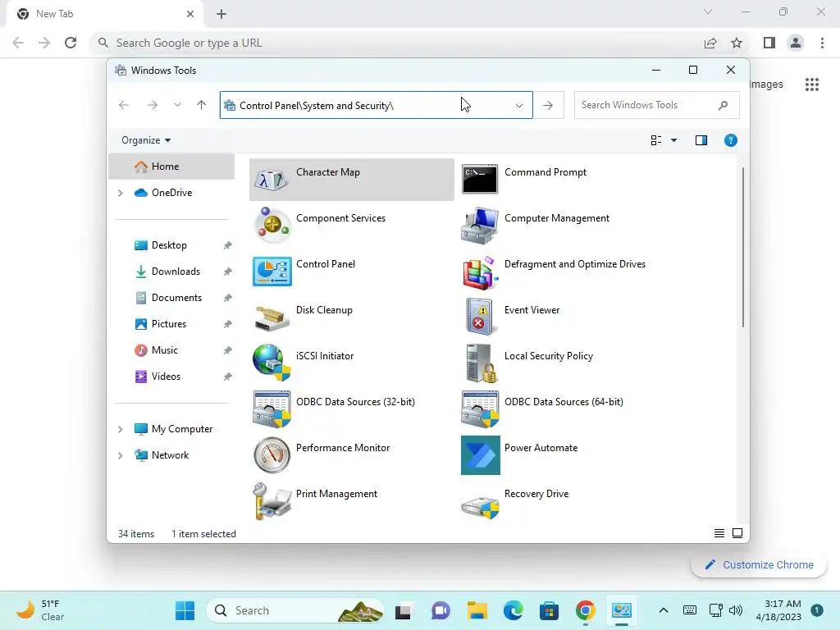Show hidden system tray icons
This screenshot has width=840, height=630.
[663, 610]
